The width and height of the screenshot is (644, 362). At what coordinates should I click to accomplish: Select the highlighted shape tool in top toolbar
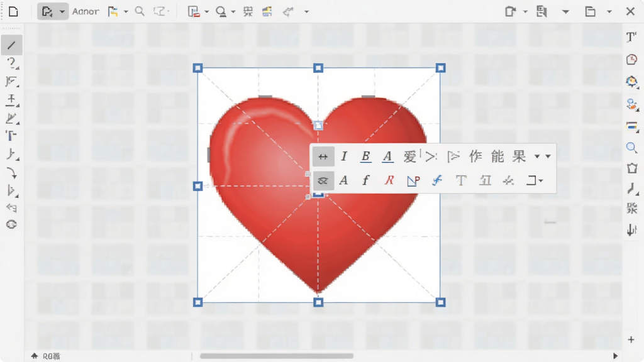tap(47, 11)
